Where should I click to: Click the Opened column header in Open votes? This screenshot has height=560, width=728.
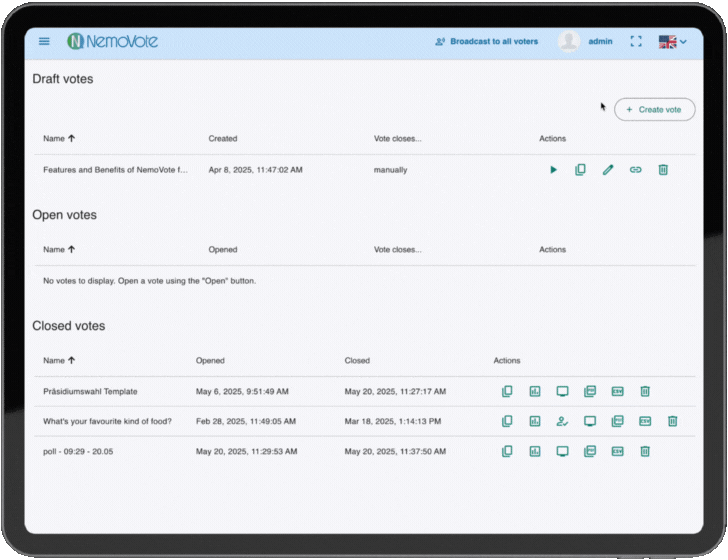coord(223,249)
